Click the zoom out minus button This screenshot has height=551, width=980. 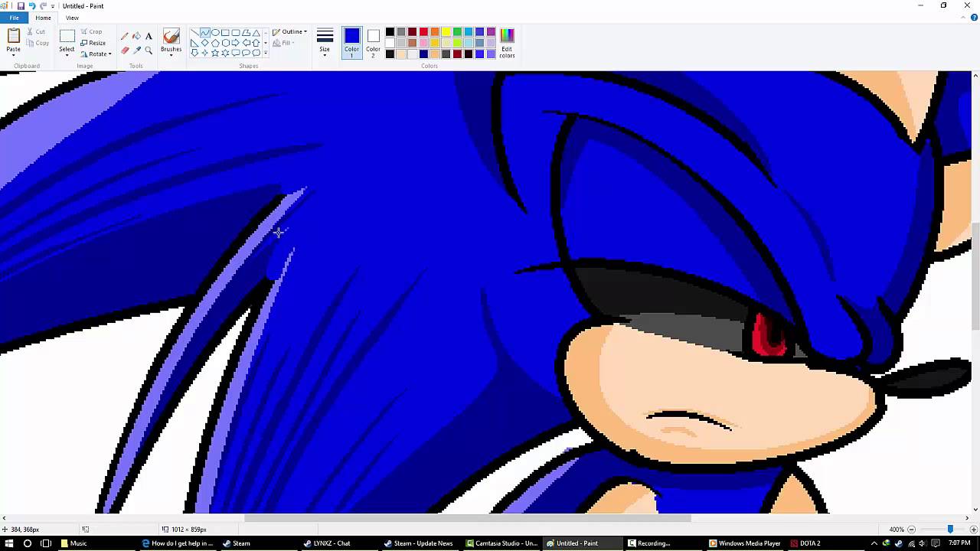911,529
